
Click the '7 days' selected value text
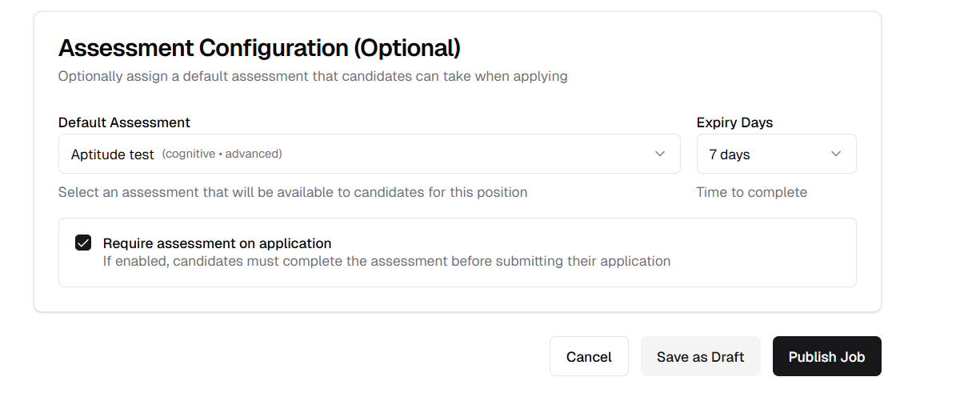pyautogui.click(x=729, y=154)
